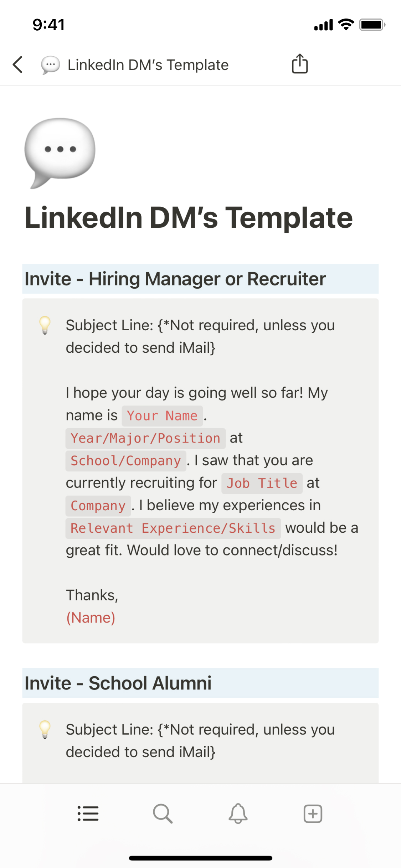
Task: Open the page list icon in bottom bar
Action: pos(88,813)
